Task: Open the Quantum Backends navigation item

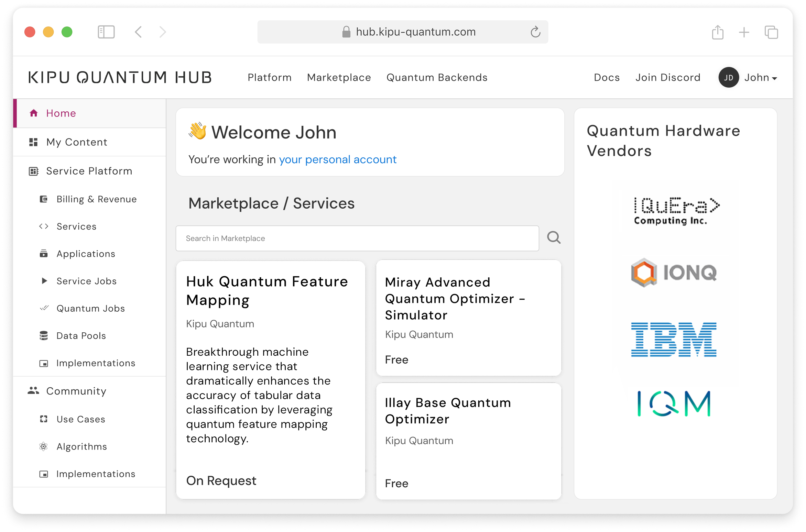Action: pos(437,78)
